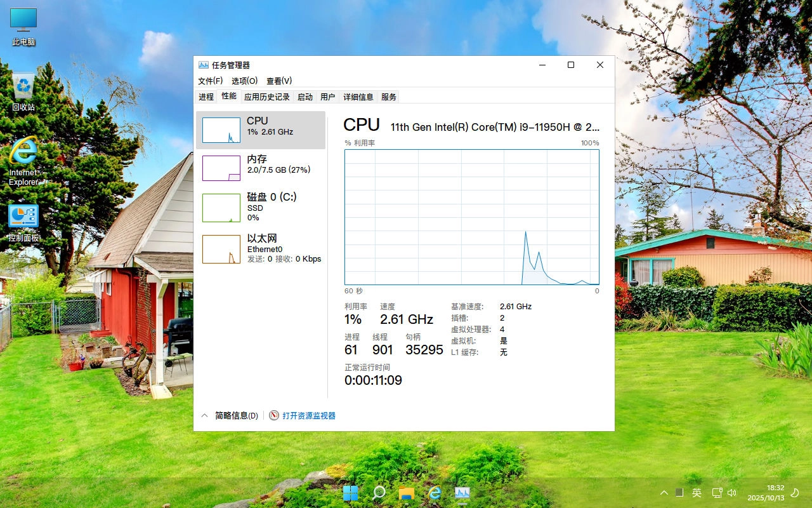View the Ethernet0 以太网 network graph
This screenshot has height=508, width=812.
(x=260, y=248)
